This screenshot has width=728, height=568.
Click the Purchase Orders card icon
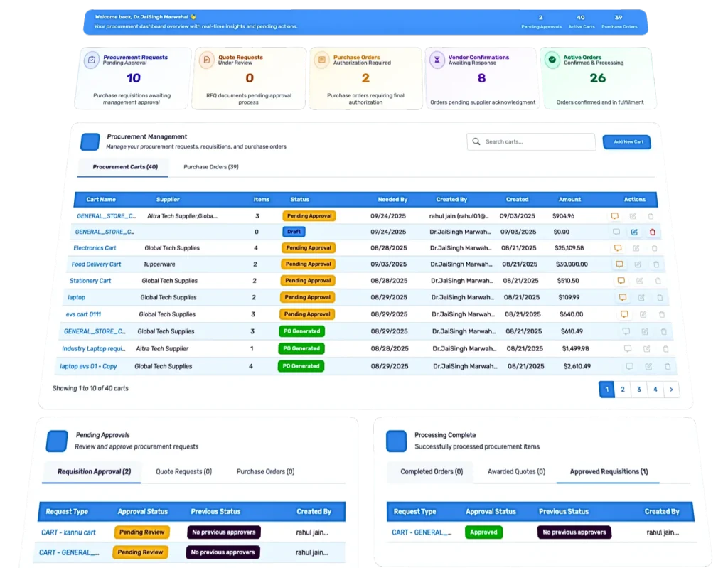(x=321, y=60)
